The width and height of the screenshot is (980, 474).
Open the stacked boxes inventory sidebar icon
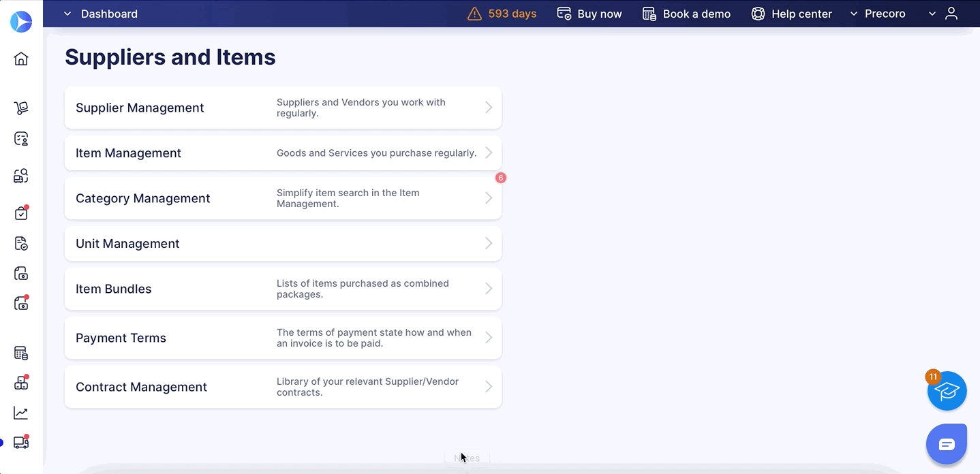tap(21, 383)
